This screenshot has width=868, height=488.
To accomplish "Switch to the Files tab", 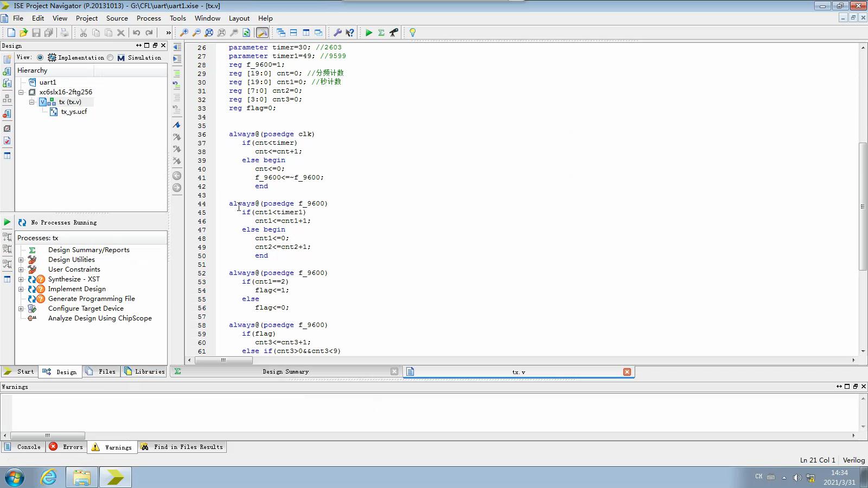I will tap(101, 371).
